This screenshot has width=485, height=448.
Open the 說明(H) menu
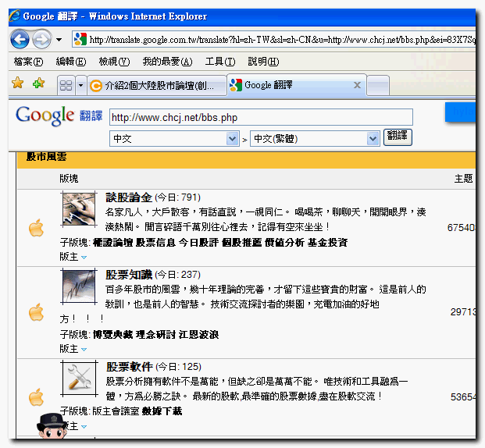pyautogui.click(x=263, y=62)
